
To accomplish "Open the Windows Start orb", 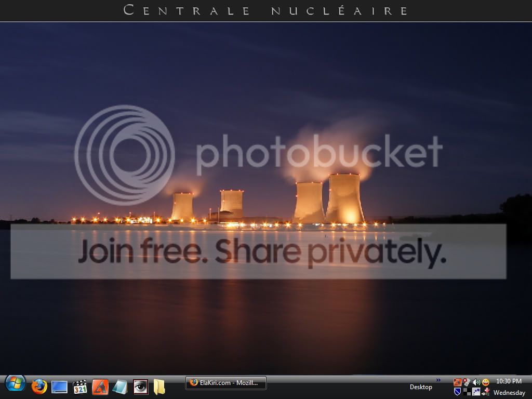I will tap(15, 384).
